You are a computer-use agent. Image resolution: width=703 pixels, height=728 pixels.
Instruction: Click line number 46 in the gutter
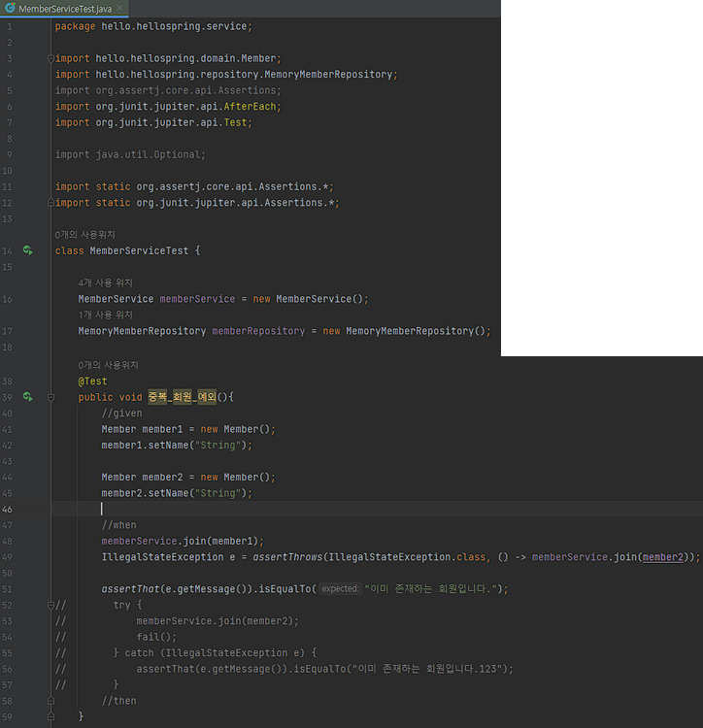coord(8,510)
